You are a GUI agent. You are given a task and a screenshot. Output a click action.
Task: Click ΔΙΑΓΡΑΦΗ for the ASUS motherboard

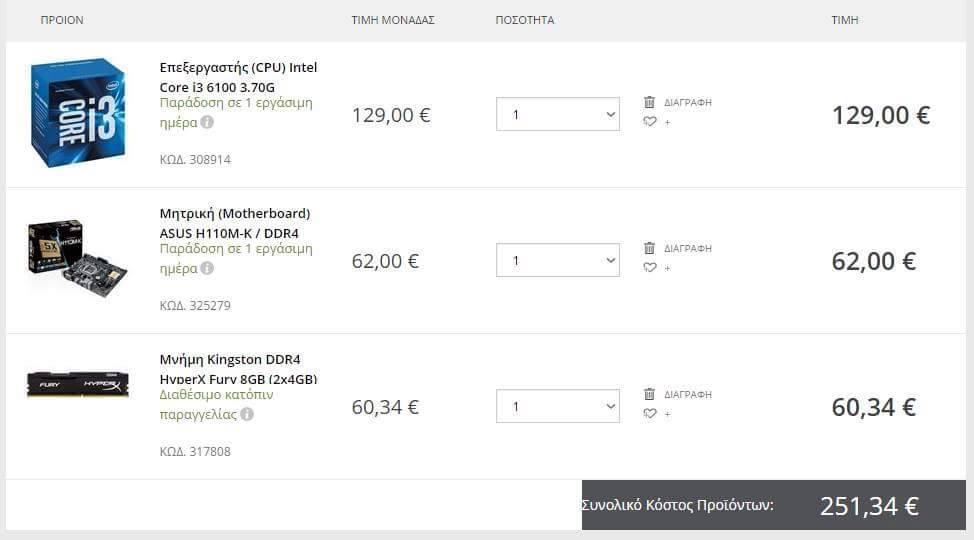688,249
